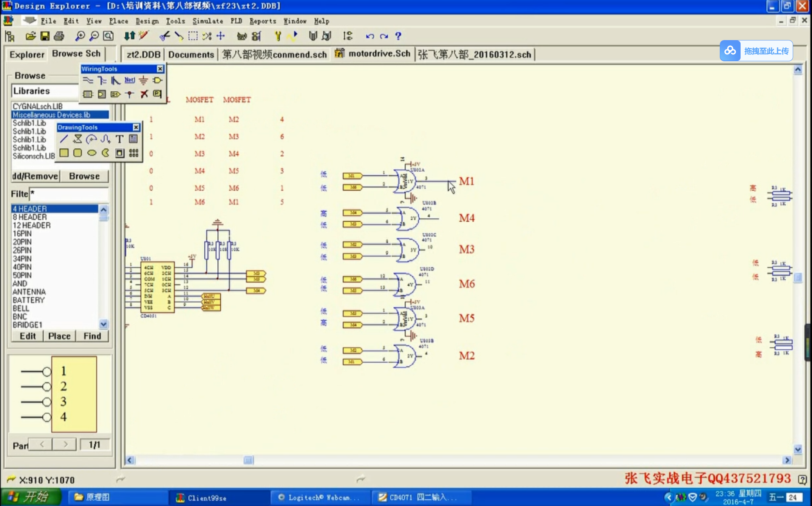Click the up/down hierarchy arrows icon
The height and width of the screenshot is (506, 812).
tap(129, 36)
